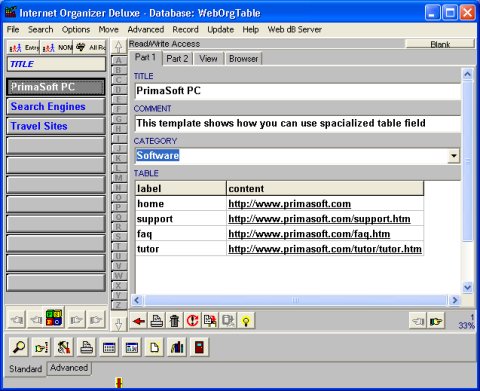
Task: Open the Update menu
Action: pos(220,29)
